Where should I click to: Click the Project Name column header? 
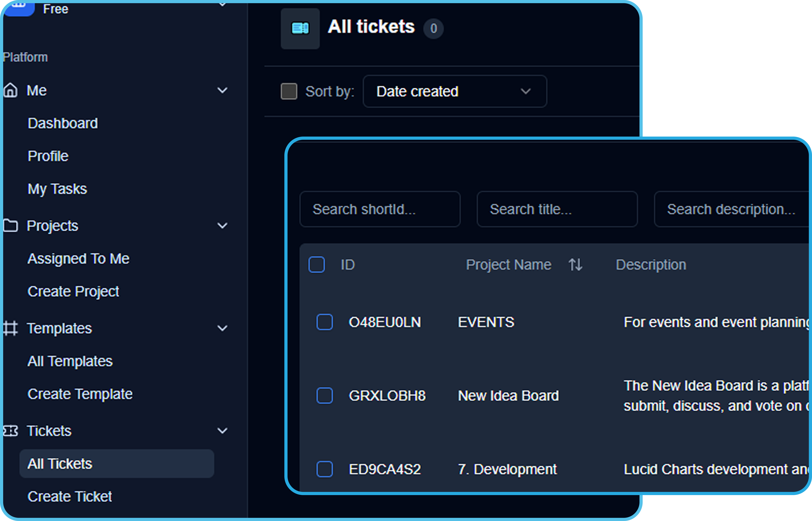(509, 265)
